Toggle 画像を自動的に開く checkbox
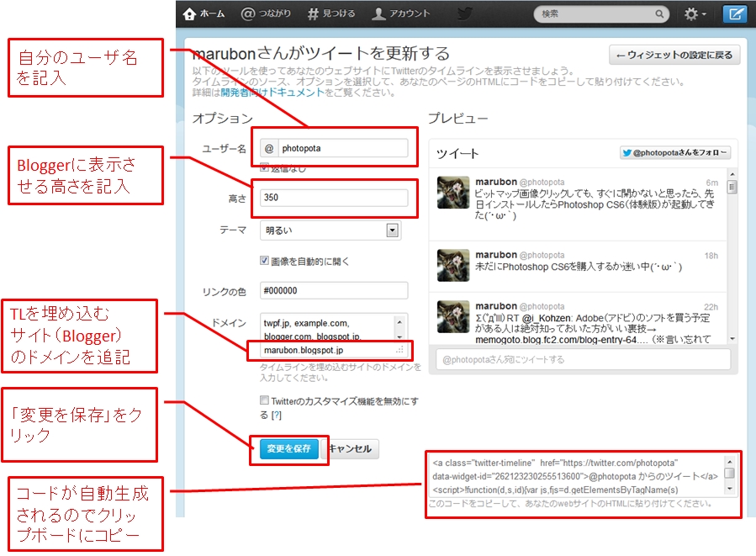756x556 pixels. point(264,261)
